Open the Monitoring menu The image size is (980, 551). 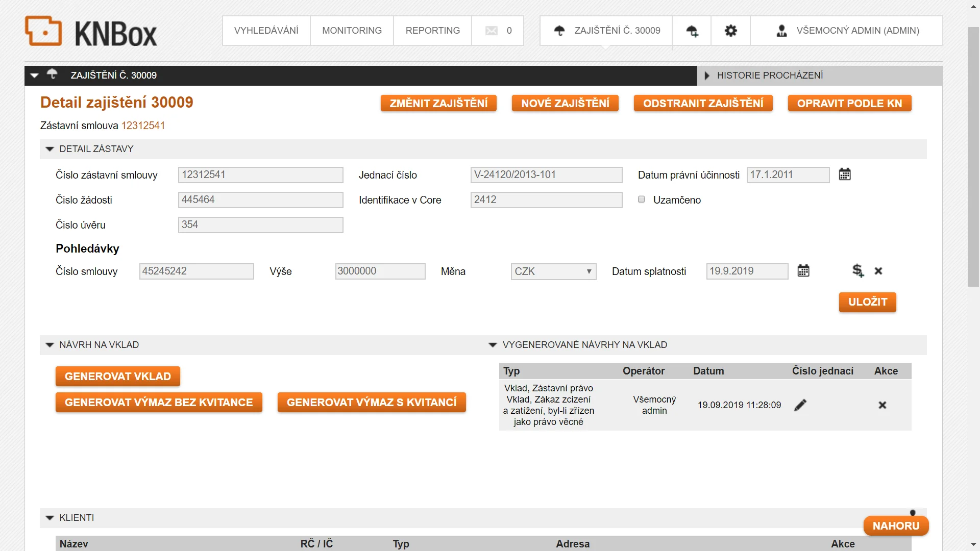(x=352, y=31)
